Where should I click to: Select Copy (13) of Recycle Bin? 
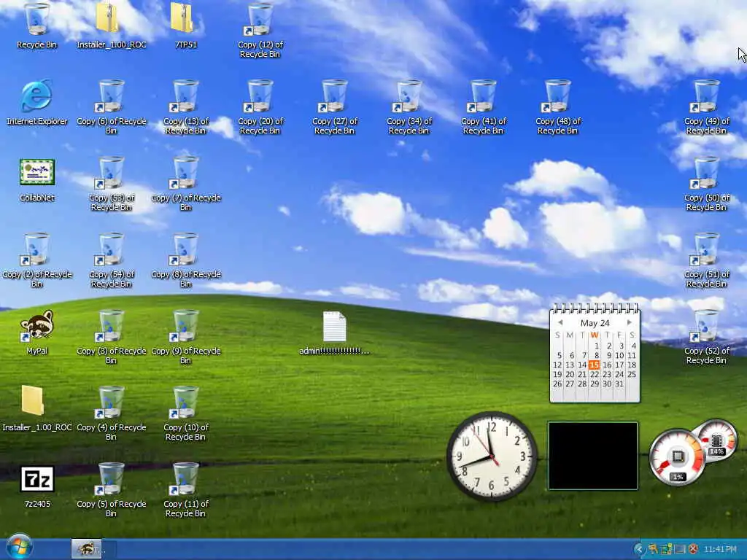(185, 107)
